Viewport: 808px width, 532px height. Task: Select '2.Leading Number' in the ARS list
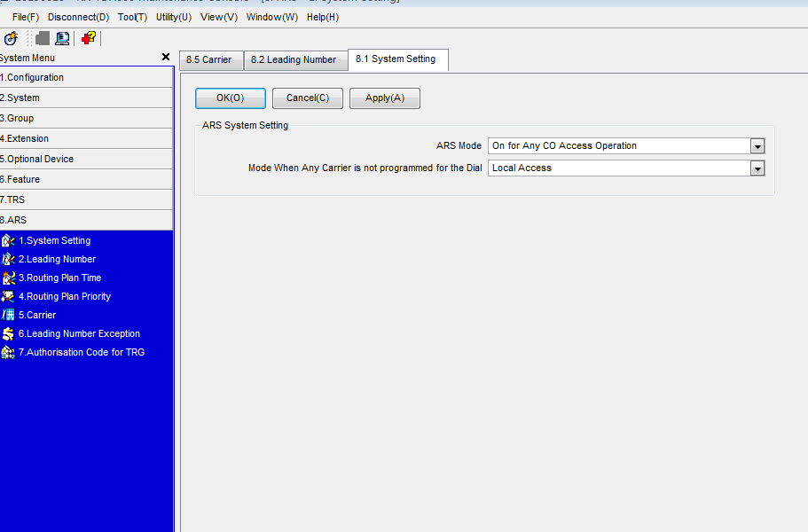click(x=57, y=259)
